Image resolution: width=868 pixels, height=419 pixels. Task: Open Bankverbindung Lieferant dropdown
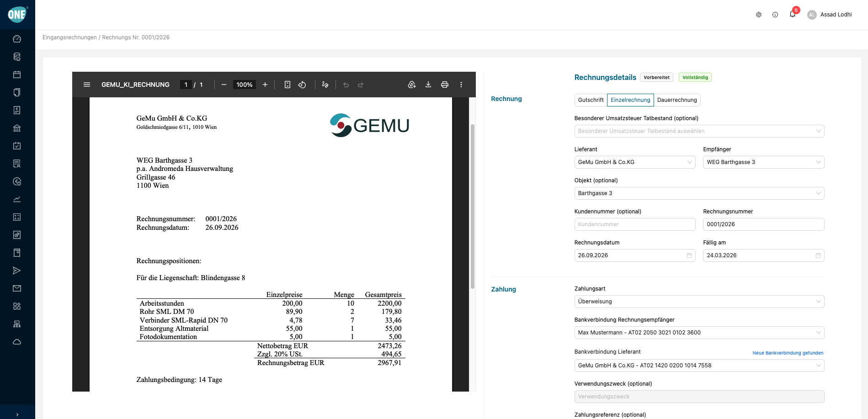(699, 366)
